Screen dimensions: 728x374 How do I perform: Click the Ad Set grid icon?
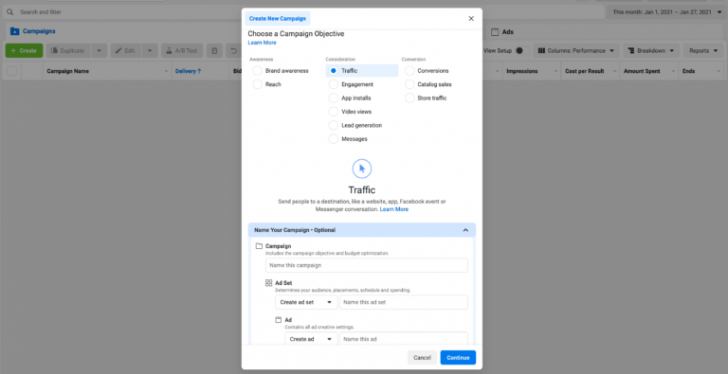tap(268, 283)
